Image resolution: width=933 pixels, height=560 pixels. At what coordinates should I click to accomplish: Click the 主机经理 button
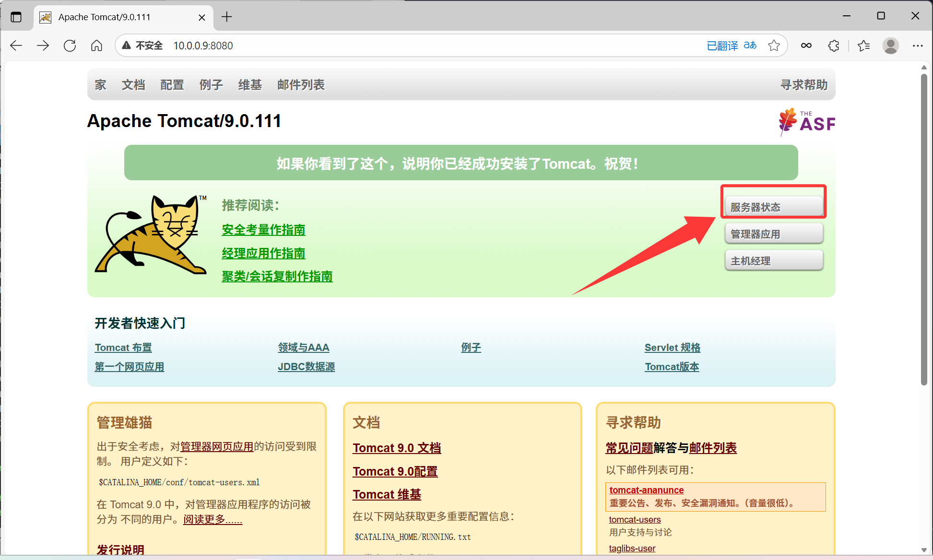tap(774, 261)
